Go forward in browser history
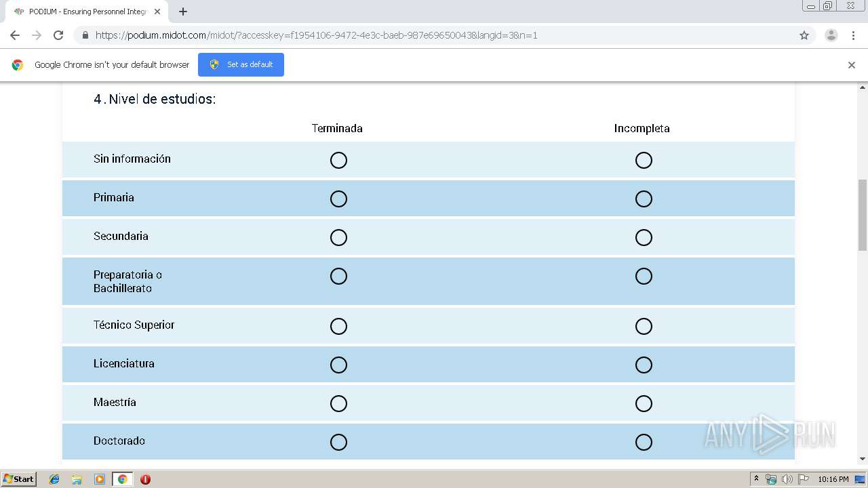 tap(37, 35)
